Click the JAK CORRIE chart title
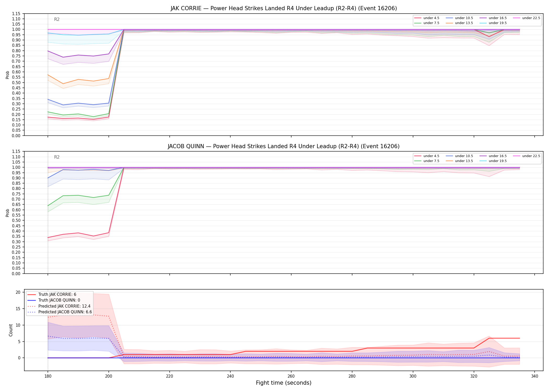 pos(284,8)
